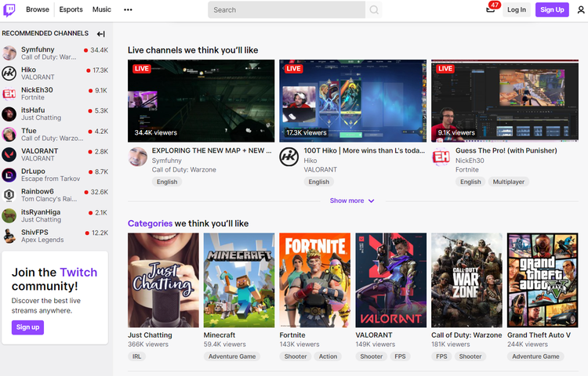
Task: Click the FPS tag under VALORANT
Action: click(400, 356)
